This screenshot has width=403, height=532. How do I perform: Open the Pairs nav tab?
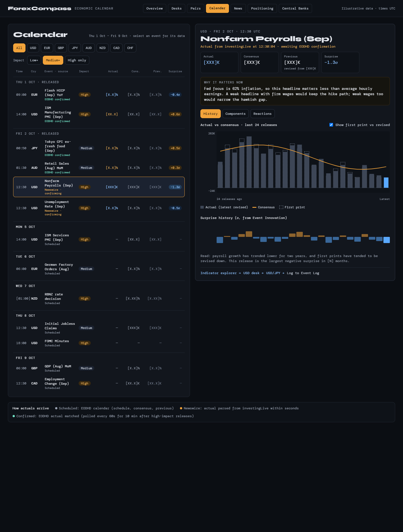(196, 8)
